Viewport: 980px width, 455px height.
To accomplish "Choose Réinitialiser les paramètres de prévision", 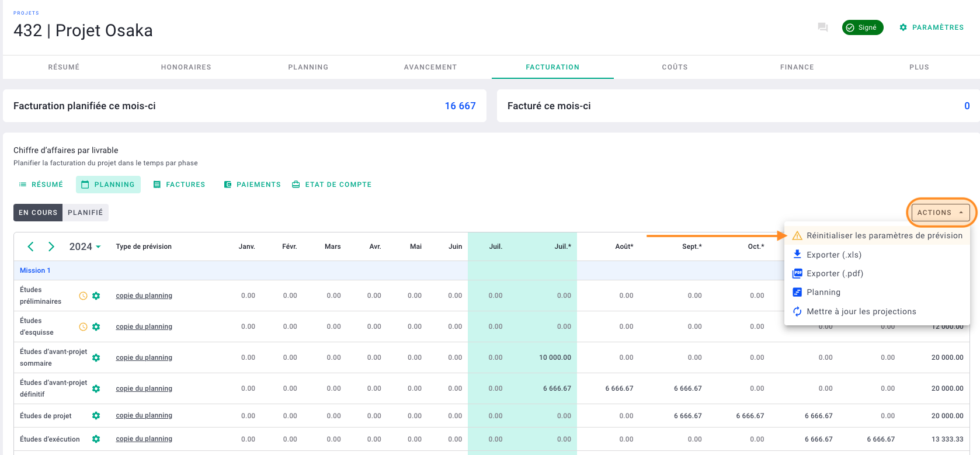I will pyautogui.click(x=877, y=236).
